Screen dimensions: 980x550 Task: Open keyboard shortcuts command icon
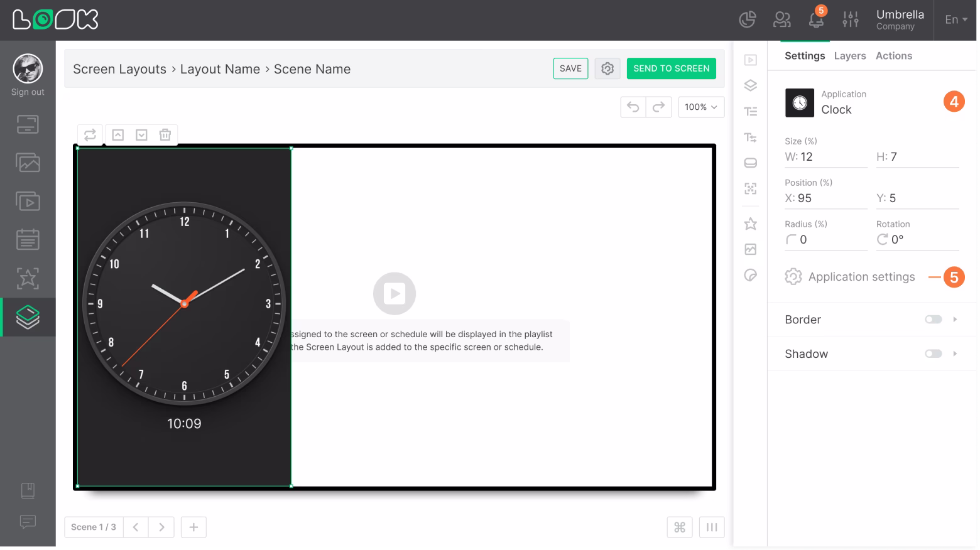680,527
